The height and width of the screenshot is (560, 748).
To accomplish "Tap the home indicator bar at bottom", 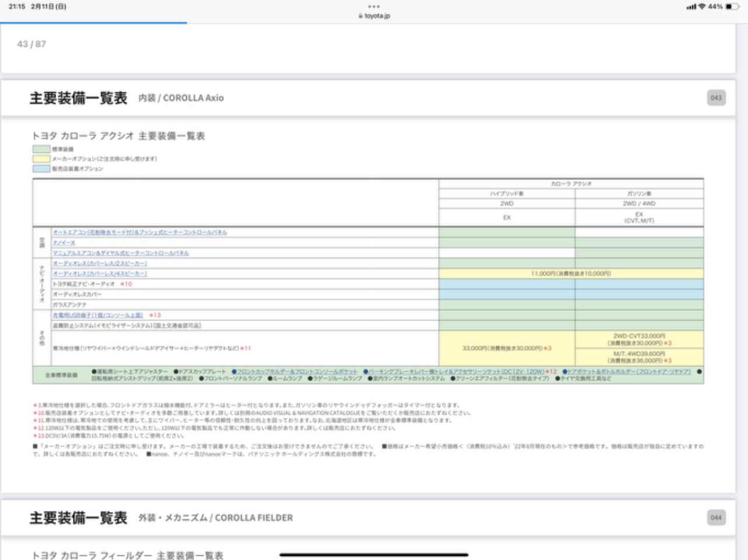I will (374, 554).
